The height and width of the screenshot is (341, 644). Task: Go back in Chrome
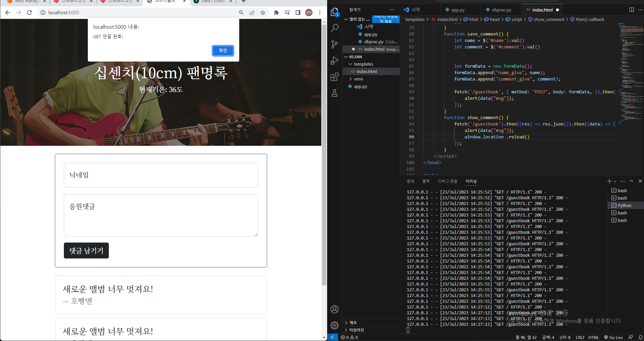8,13
